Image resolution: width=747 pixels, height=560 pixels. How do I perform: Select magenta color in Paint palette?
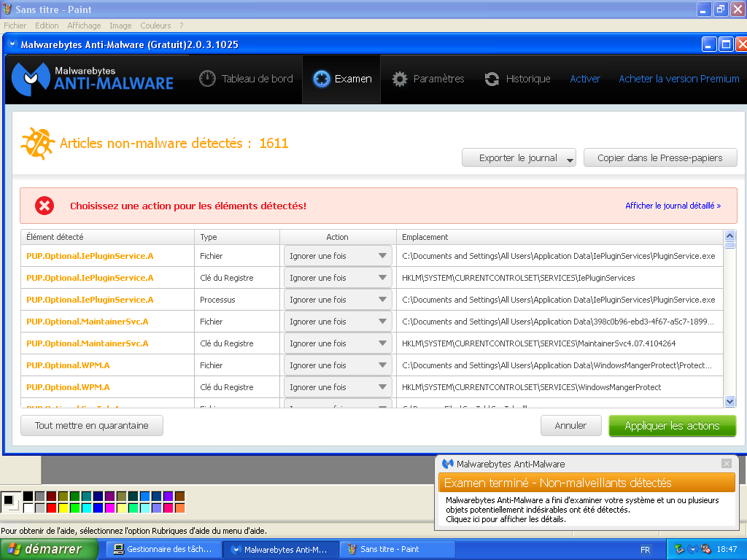coord(109,508)
